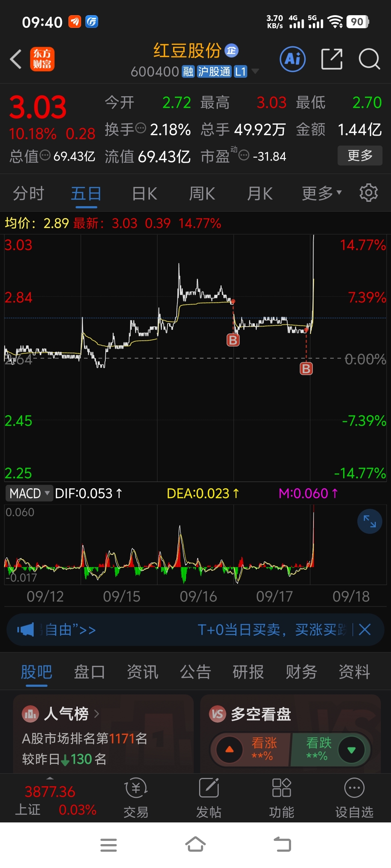
Task: Tap Android recent apps menu button
Action: (108, 845)
